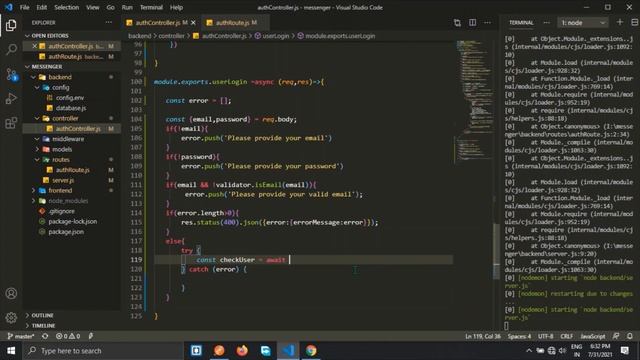Click Ln 119 cursor position in status bar
The height and width of the screenshot is (360, 640).
[x=483, y=336]
